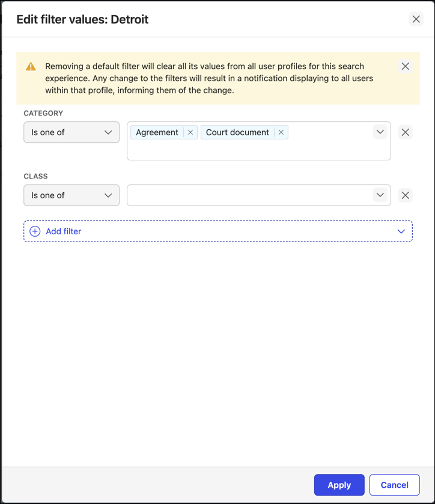435x504 pixels.
Task: Select the Court document tag label
Action: tap(237, 132)
